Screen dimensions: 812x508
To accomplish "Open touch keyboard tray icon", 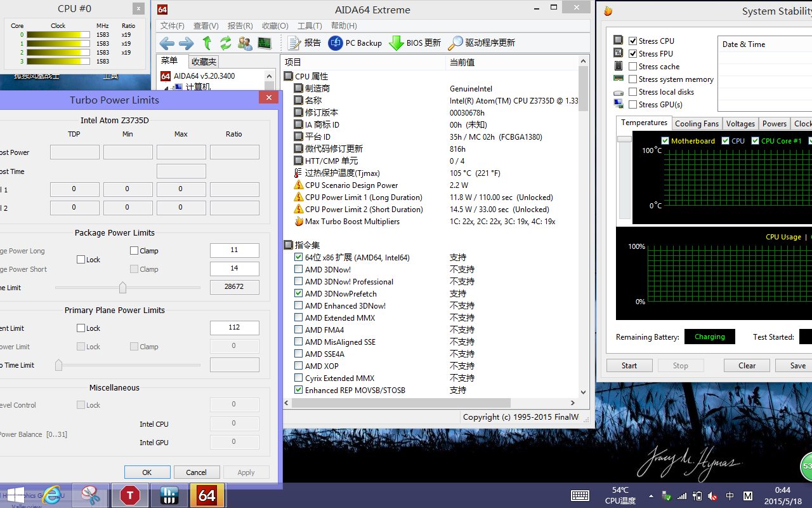I will coord(580,496).
